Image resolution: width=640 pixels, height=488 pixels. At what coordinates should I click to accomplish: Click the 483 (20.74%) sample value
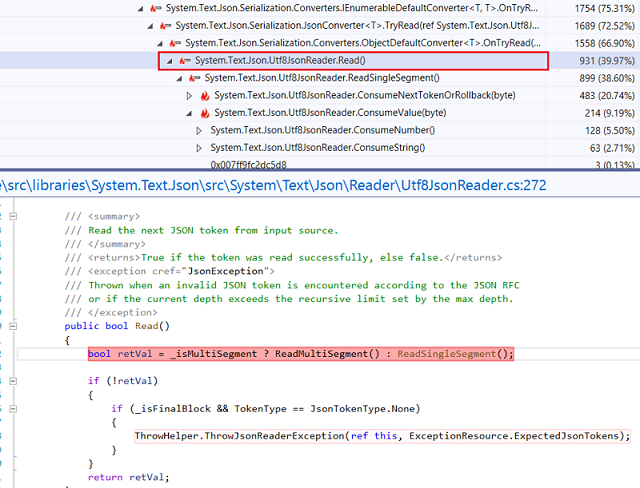point(607,96)
